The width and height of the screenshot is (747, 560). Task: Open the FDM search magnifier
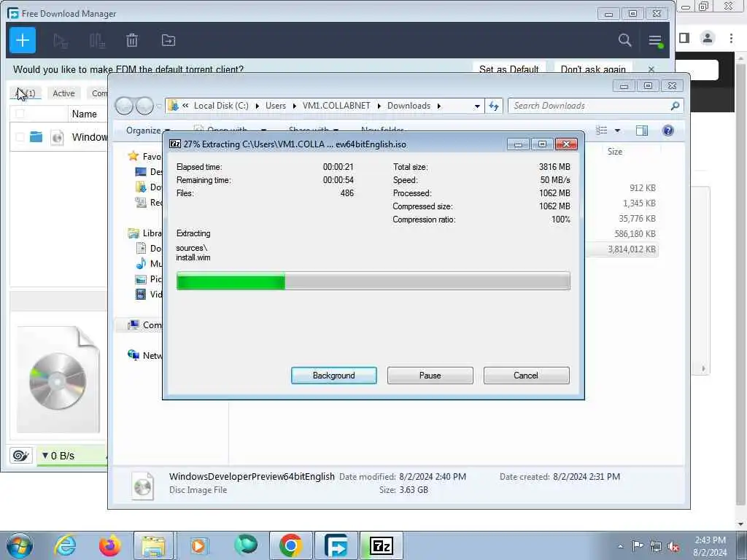pos(624,40)
